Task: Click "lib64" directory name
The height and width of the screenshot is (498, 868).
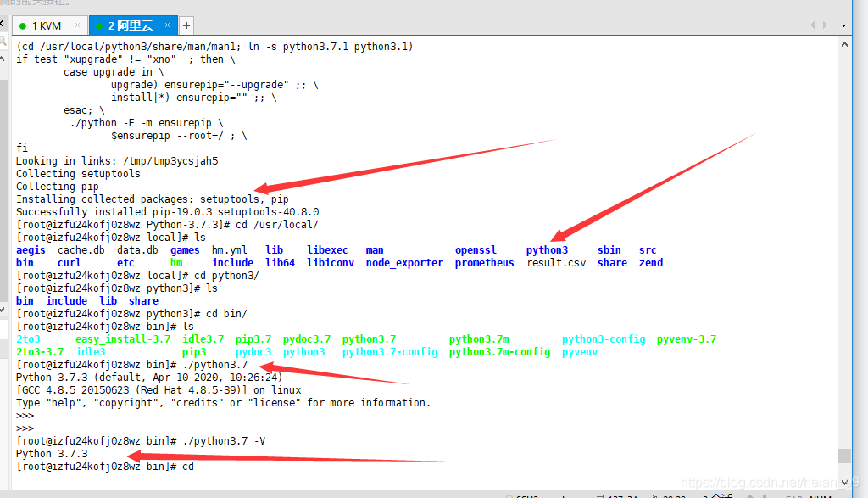Action: point(280,263)
